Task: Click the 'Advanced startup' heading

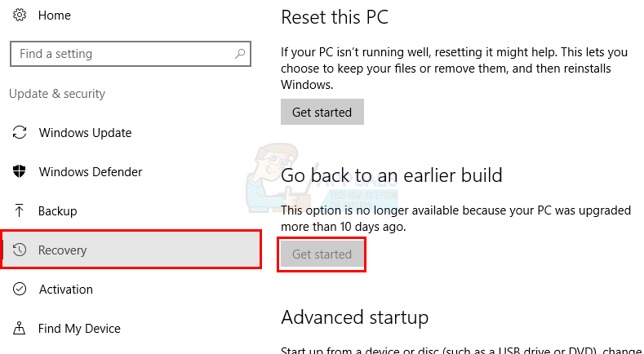Action: 354,317
